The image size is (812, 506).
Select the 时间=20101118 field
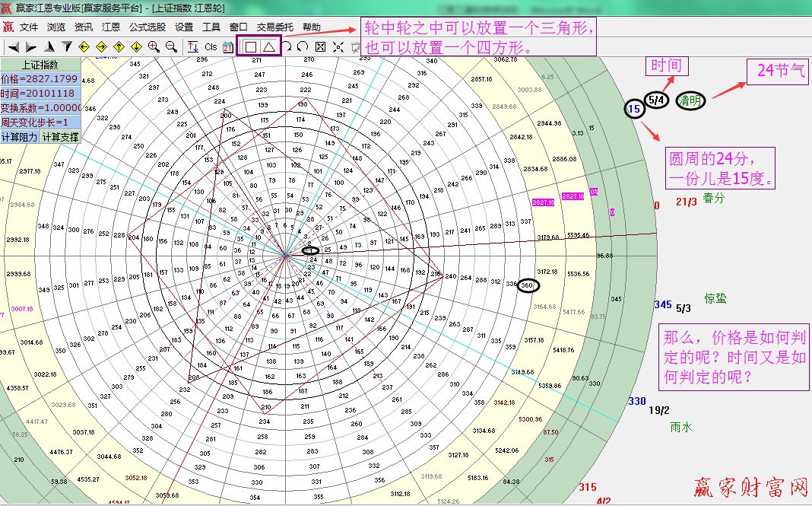[x=40, y=94]
